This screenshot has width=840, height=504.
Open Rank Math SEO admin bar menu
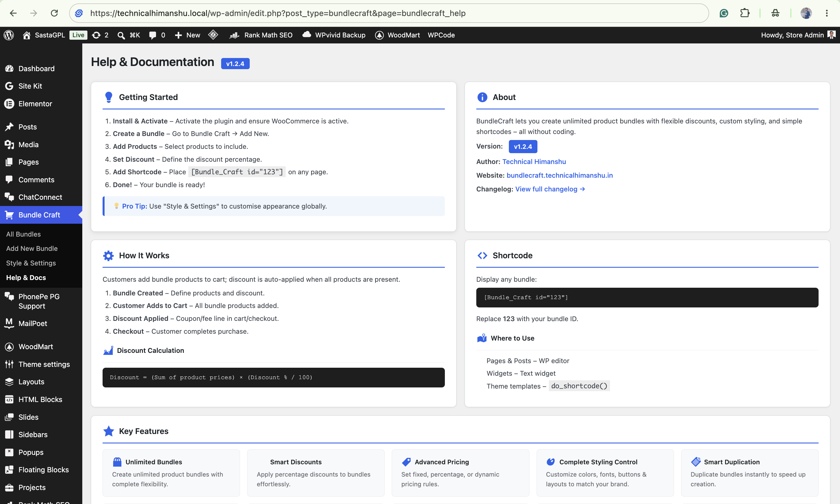(261, 35)
